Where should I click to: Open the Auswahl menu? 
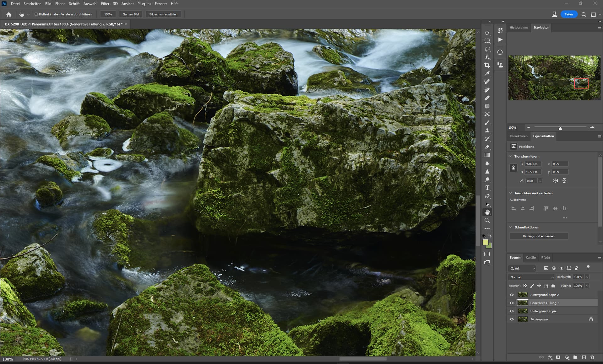coord(90,4)
